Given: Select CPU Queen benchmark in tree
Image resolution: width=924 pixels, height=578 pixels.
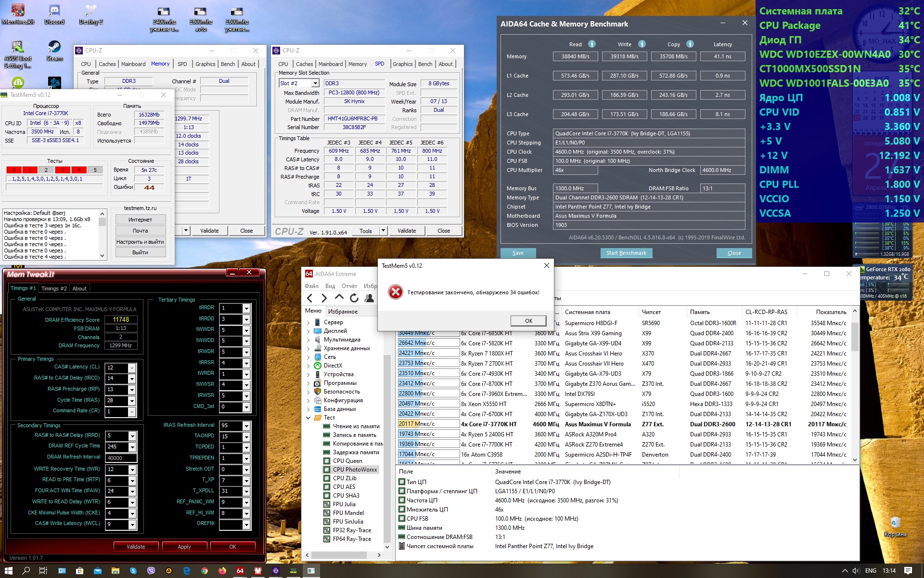Looking at the screenshot, I should point(347,461).
